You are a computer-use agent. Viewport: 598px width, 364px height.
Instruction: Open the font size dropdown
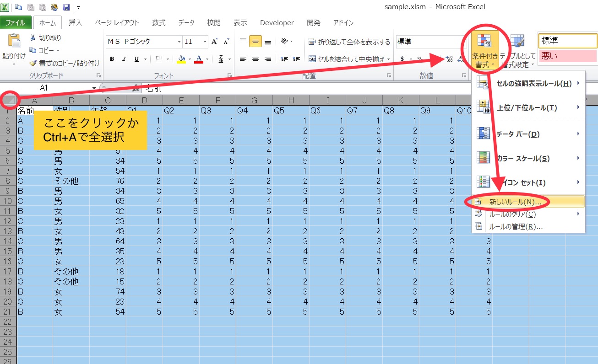pos(205,41)
